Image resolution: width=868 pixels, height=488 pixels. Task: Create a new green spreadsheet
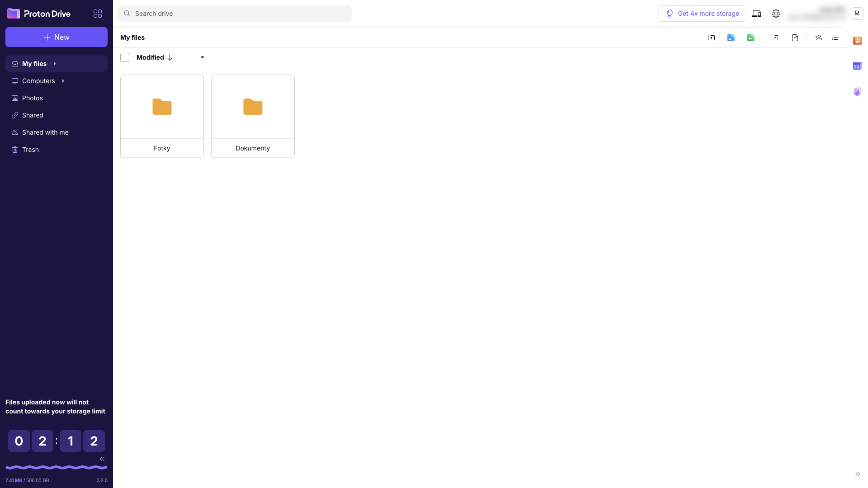(751, 38)
